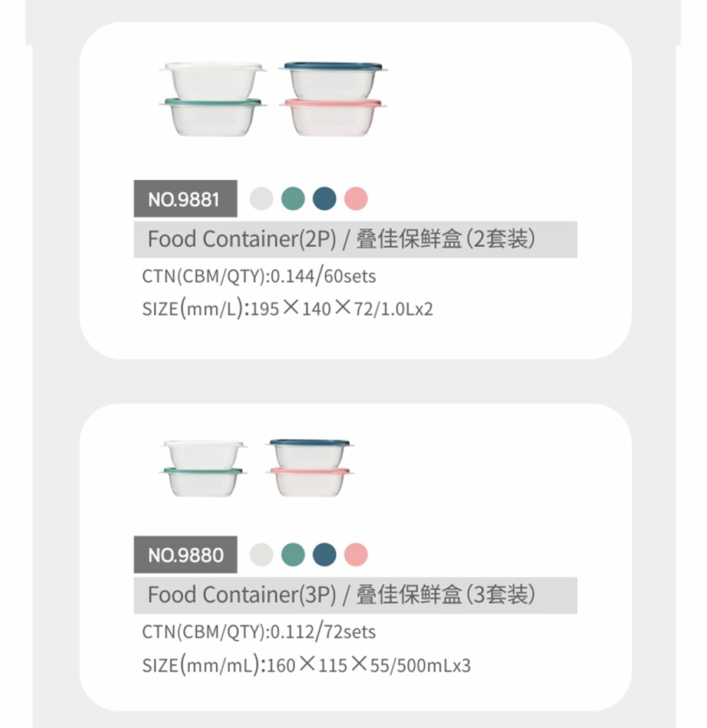
Task: Click the white color swatch for NO.9880
Action: pos(261,554)
